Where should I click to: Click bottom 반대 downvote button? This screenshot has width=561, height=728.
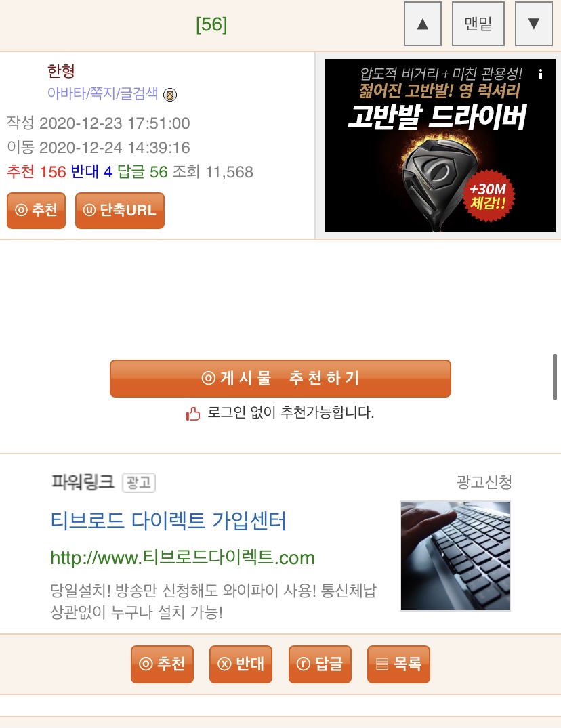(241, 664)
